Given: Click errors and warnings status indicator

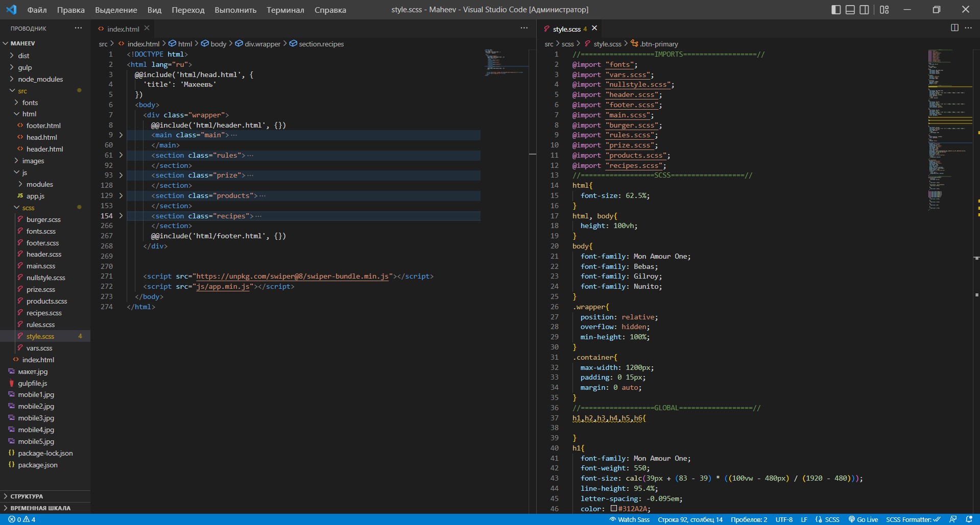Looking at the screenshot, I should tap(21, 519).
